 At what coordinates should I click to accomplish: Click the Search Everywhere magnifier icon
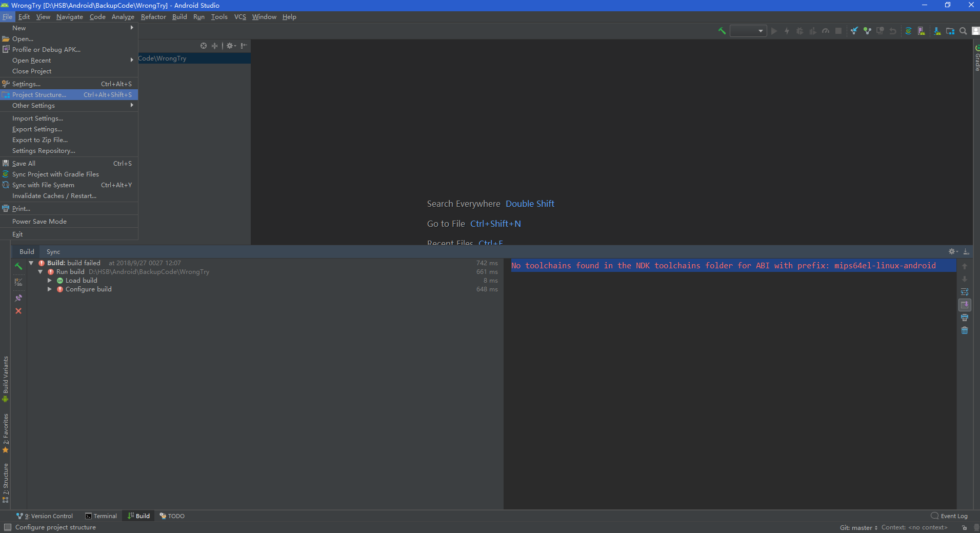(x=963, y=31)
